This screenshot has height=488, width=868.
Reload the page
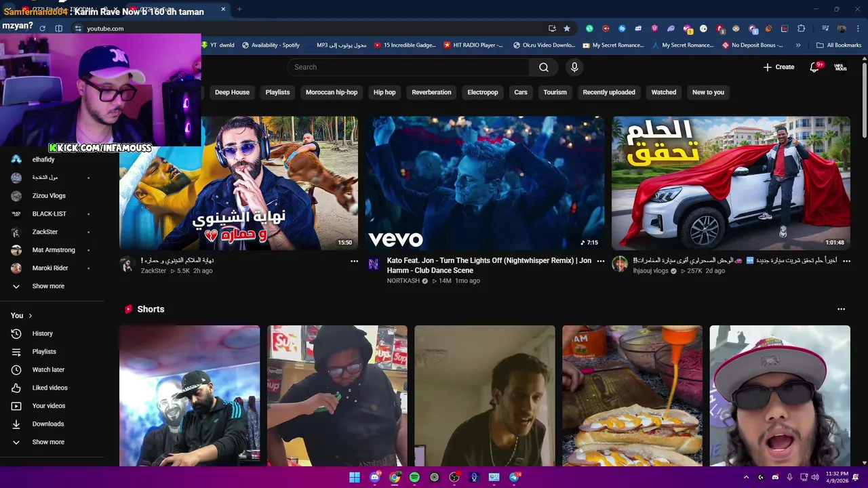tap(42, 28)
